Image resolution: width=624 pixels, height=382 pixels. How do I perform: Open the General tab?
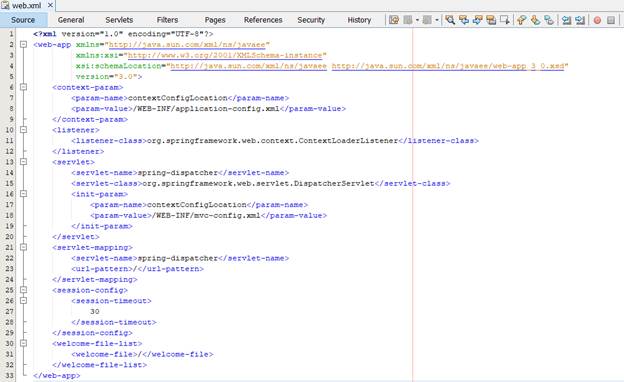pyautogui.click(x=71, y=20)
